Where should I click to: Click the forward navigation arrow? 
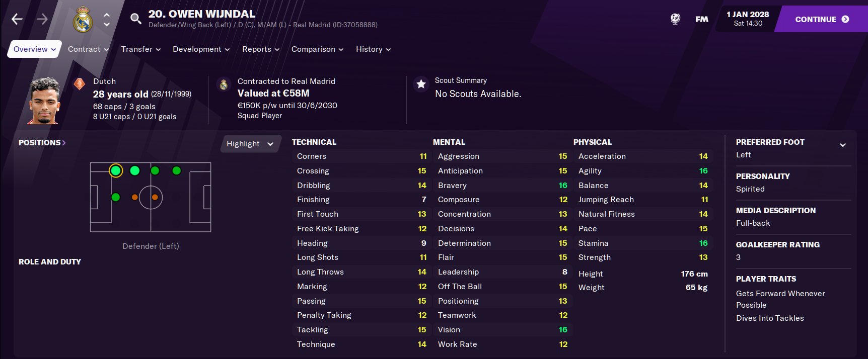pyautogui.click(x=42, y=19)
